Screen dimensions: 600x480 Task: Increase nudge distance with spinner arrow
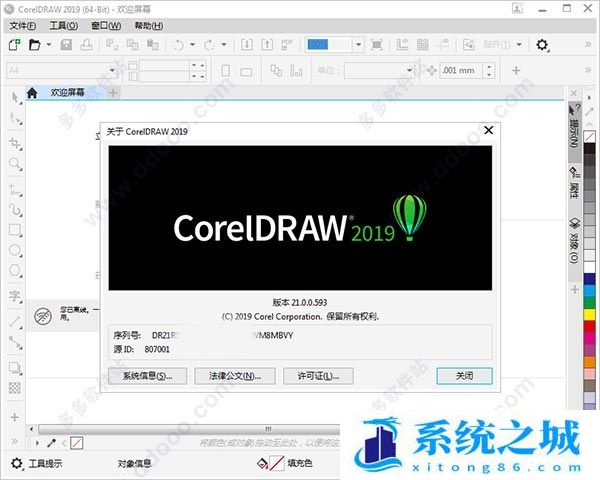click(489, 67)
